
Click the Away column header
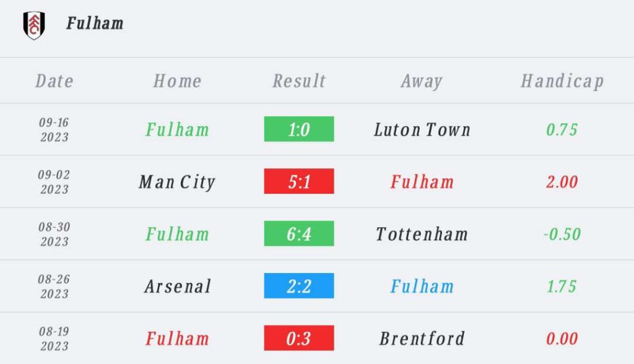pos(422,81)
